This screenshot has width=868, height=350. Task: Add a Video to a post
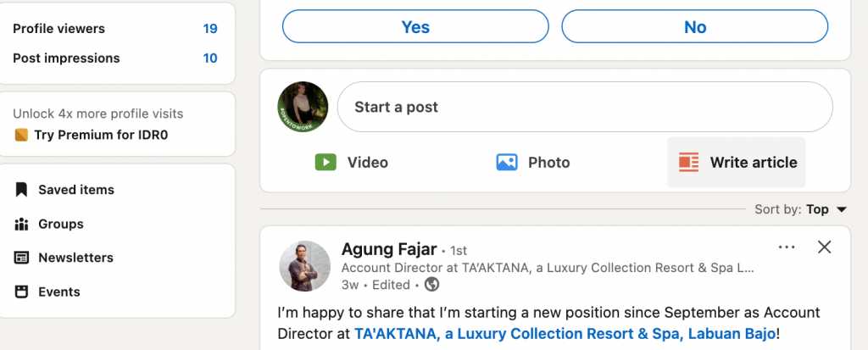click(352, 162)
